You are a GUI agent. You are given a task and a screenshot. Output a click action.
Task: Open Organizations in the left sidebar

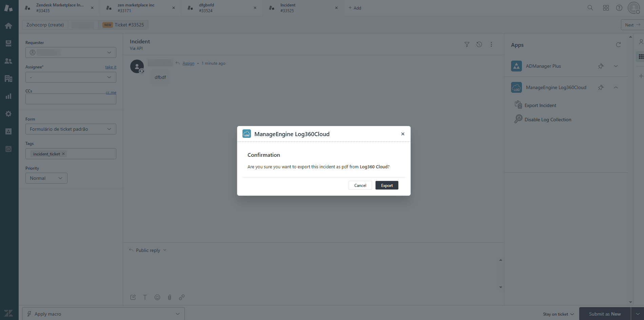[x=8, y=79]
